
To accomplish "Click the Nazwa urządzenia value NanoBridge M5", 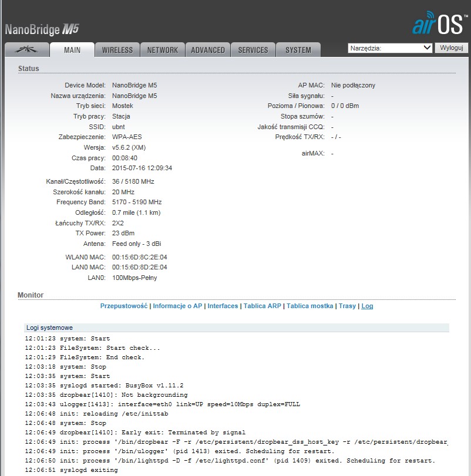I will pos(134,96).
